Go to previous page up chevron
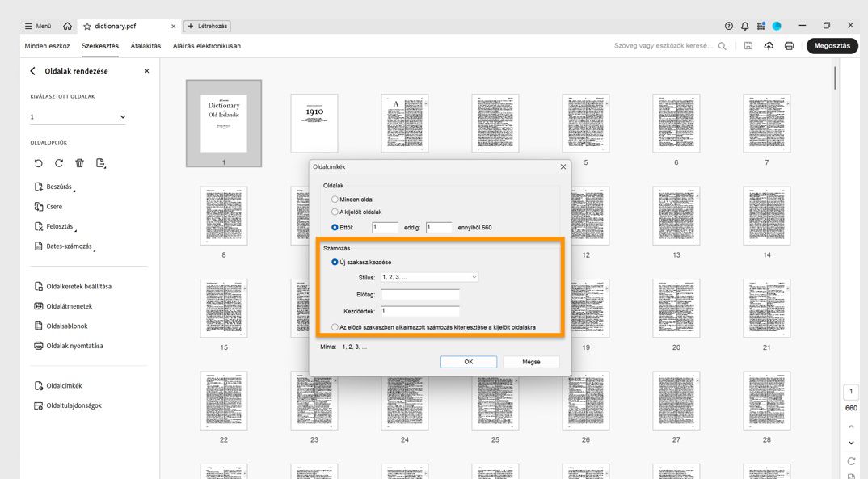This screenshot has width=868, height=479. [x=851, y=426]
